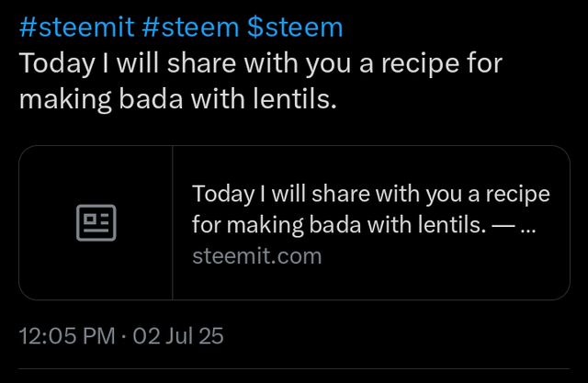Open the $steem cashtag link
Viewport: 588px width, 383px height.
(x=295, y=27)
